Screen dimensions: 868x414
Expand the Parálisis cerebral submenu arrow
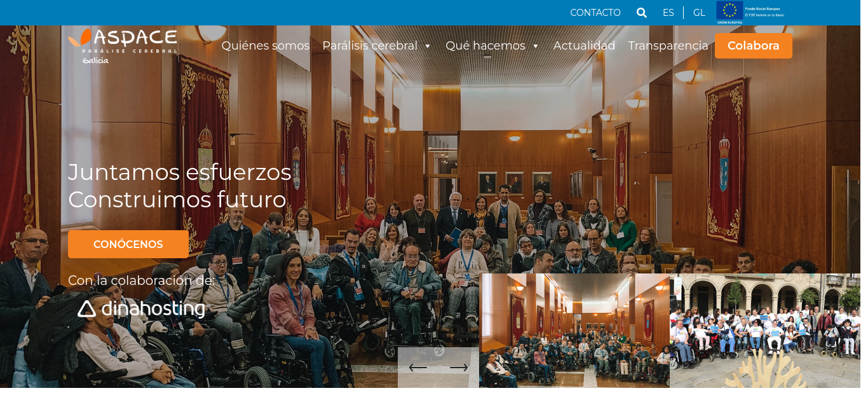tap(428, 46)
